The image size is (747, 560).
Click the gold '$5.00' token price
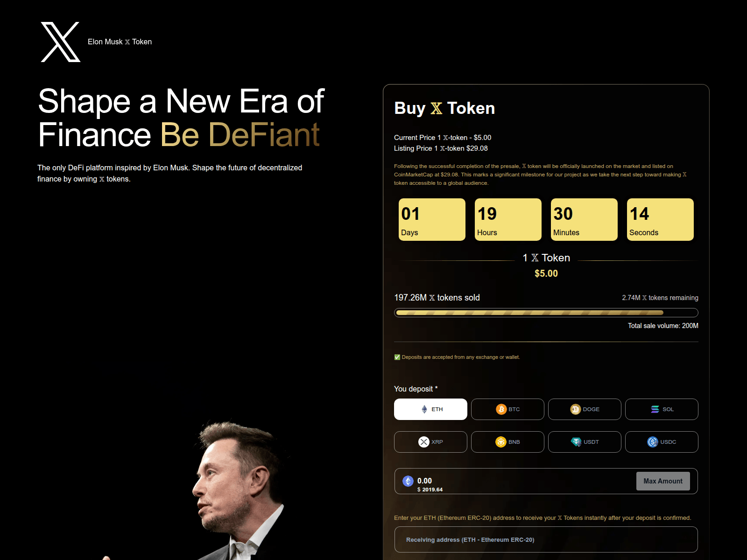[x=546, y=273]
